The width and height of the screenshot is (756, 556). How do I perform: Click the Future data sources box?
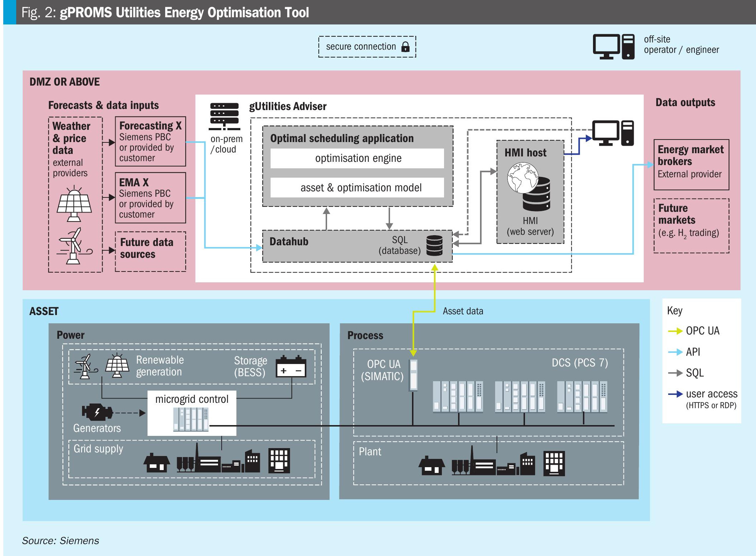tap(150, 251)
